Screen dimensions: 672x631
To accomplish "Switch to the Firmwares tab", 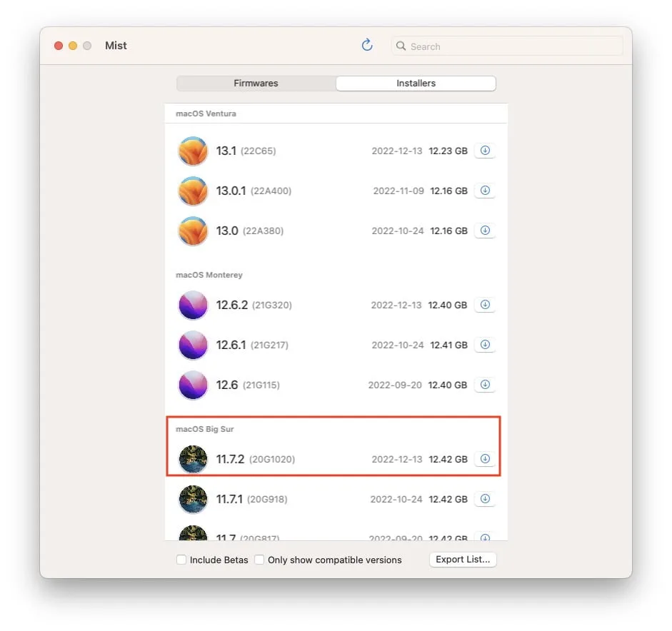I will click(256, 83).
